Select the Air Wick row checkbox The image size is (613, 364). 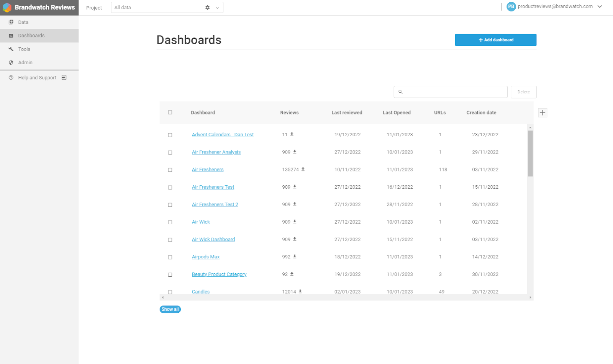click(x=170, y=222)
